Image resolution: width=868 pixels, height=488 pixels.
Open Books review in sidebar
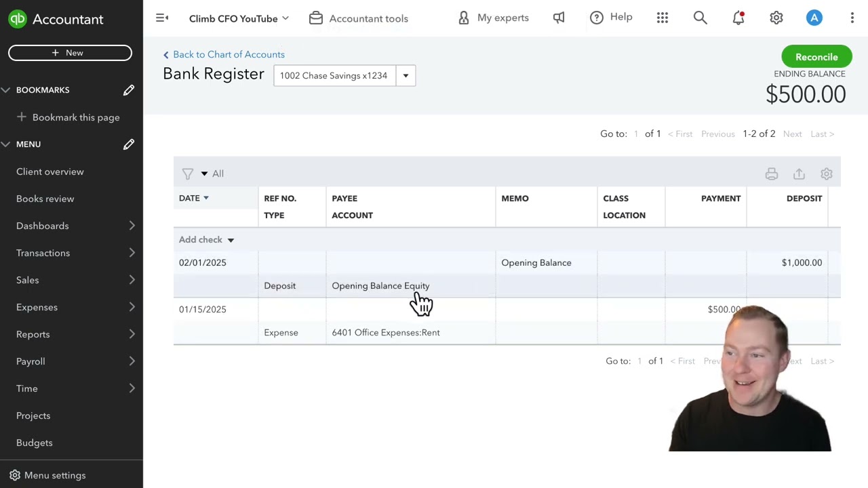coord(45,199)
